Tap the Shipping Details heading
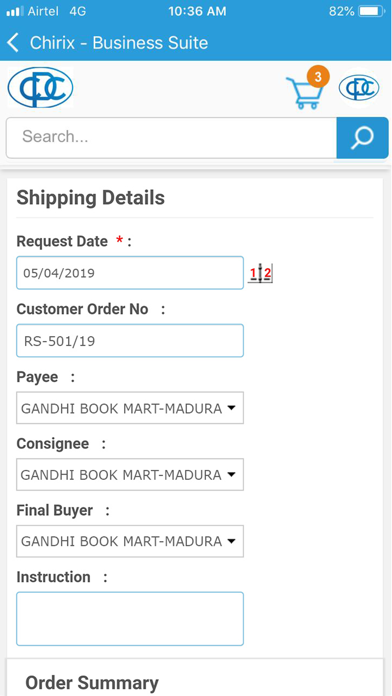The height and width of the screenshot is (696, 392). tap(91, 198)
